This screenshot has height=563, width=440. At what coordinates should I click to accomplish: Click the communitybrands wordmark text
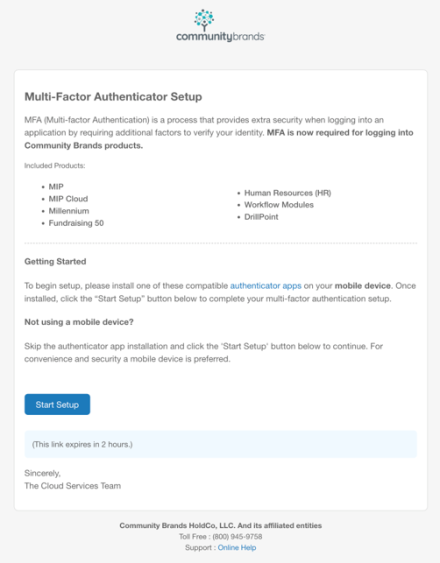[x=220, y=37]
